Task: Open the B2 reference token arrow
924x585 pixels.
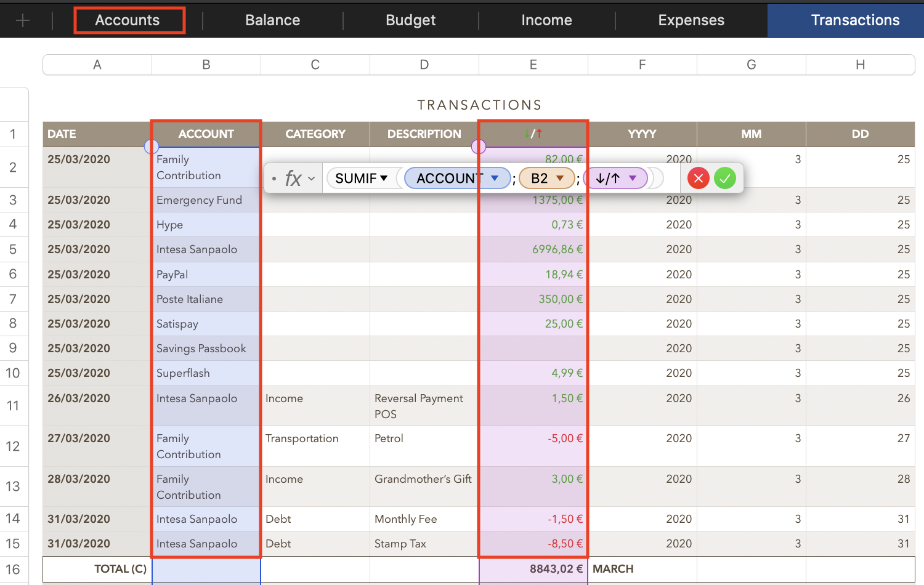Action: click(560, 179)
